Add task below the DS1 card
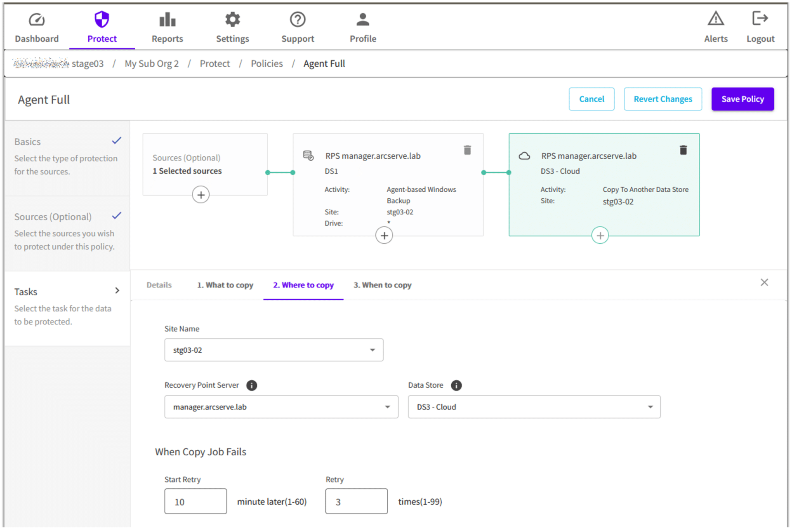 [x=384, y=235]
